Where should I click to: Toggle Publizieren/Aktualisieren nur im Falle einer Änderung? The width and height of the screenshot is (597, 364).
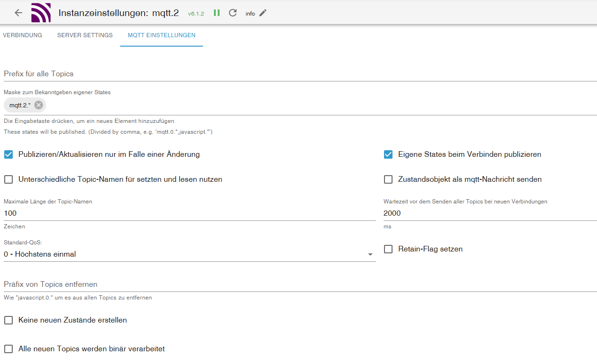(8, 154)
